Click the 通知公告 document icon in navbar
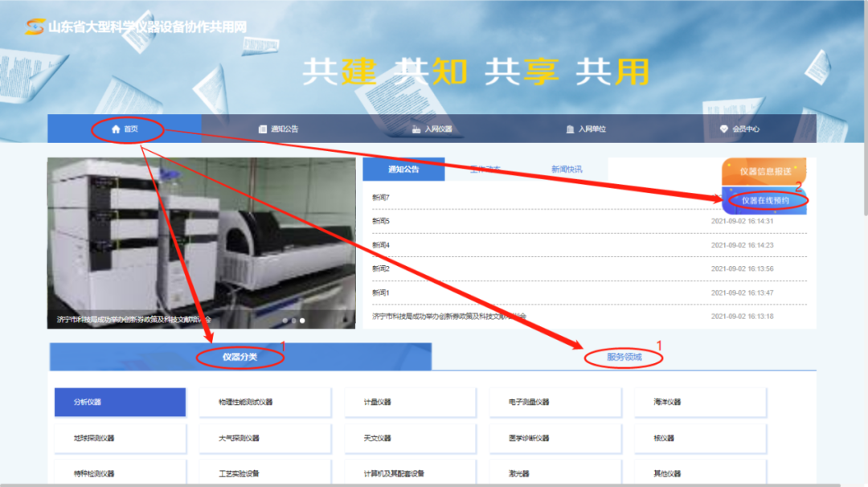Viewport: 868px width, 487px height. point(262,129)
